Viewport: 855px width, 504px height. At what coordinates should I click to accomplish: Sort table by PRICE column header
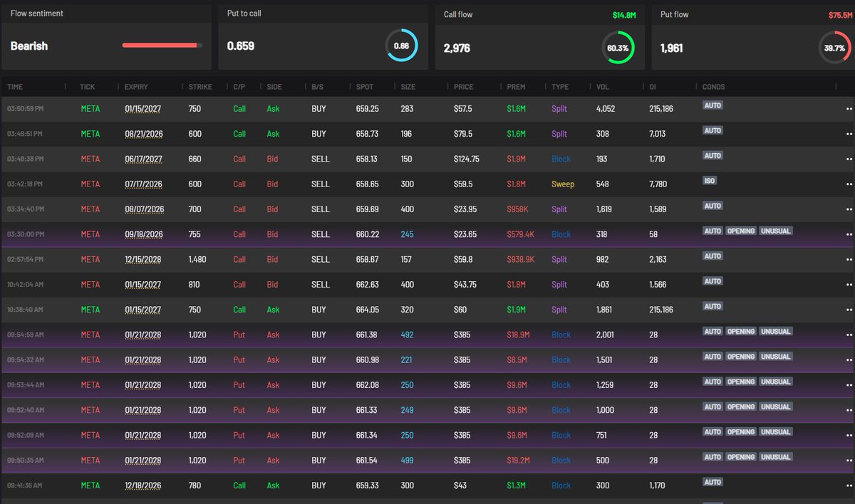(x=463, y=87)
